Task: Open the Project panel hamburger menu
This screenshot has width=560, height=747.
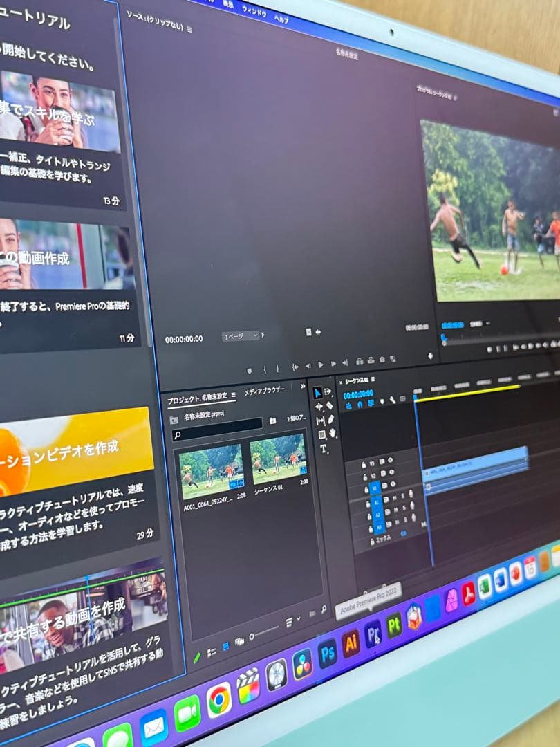Action: (233, 396)
